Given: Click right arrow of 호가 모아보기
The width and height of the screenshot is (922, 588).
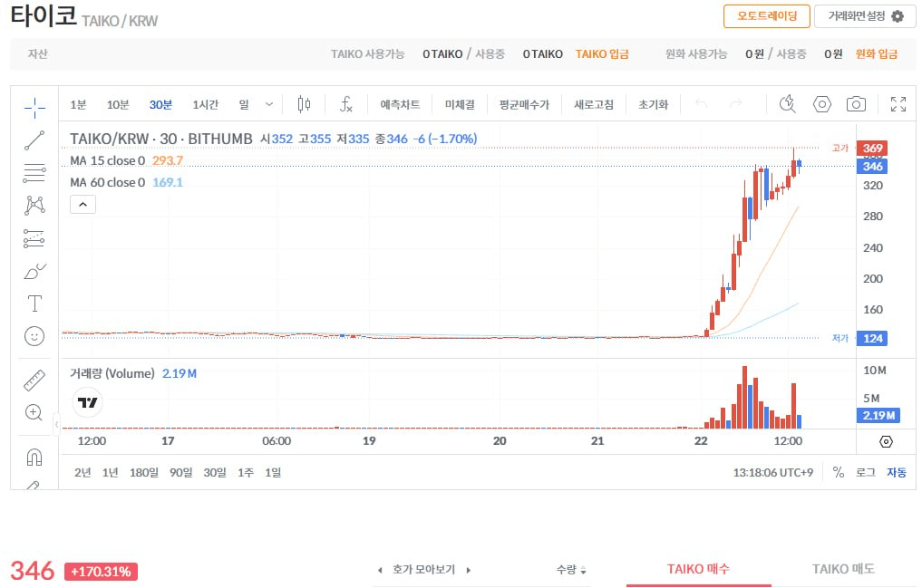Looking at the screenshot, I should 469,570.
